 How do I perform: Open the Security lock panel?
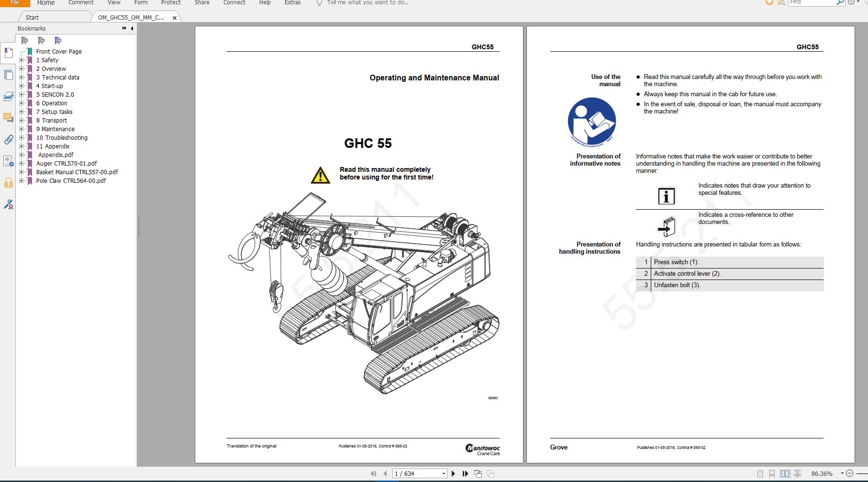(8, 182)
